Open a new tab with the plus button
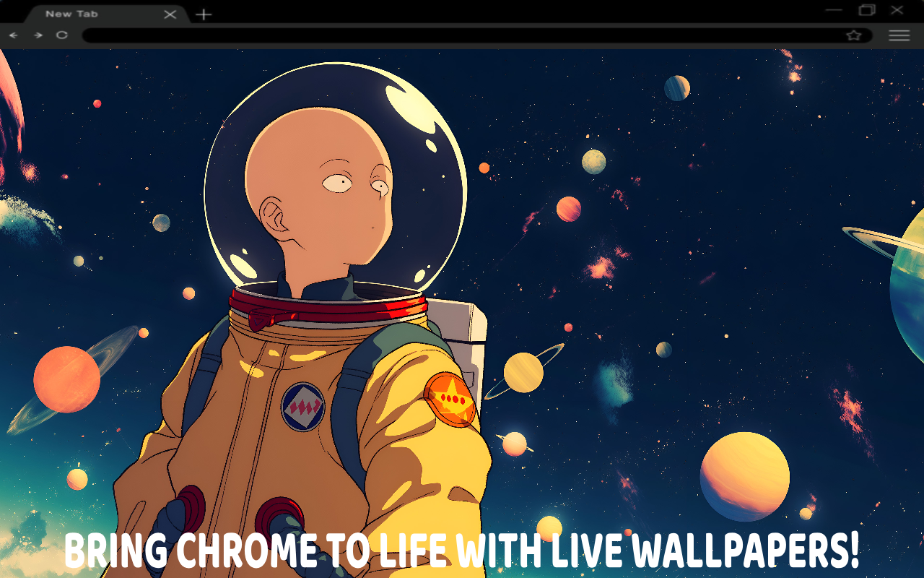Image resolution: width=924 pixels, height=578 pixels. click(204, 14)
